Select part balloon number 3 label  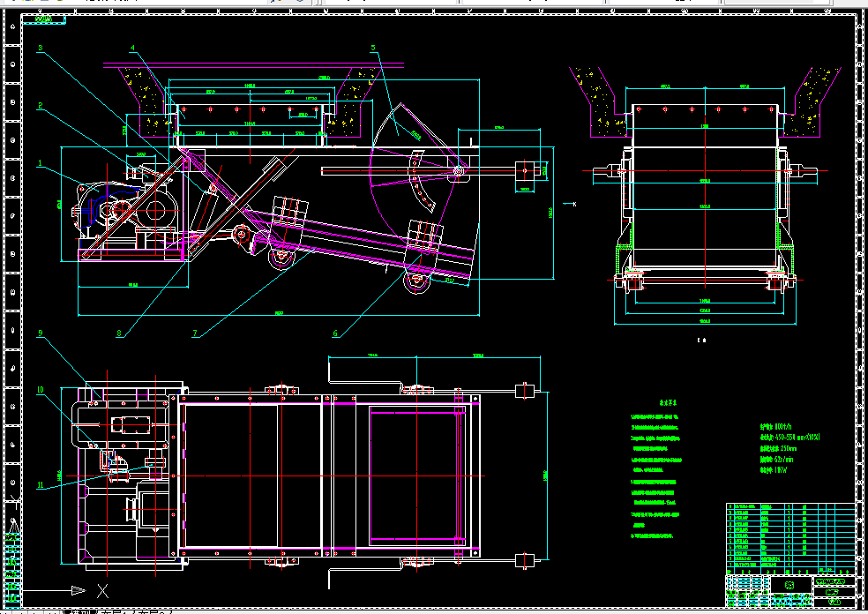tap(41, 49)
